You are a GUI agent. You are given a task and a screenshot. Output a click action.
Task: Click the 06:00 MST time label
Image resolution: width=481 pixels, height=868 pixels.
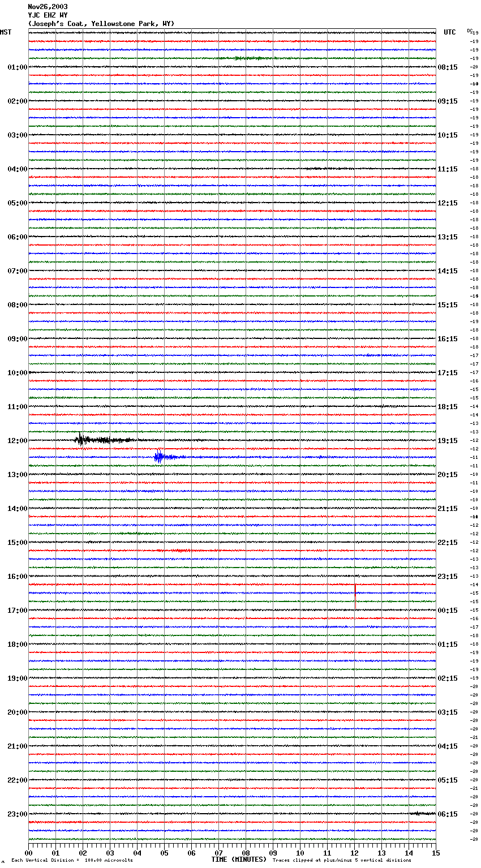18,237
